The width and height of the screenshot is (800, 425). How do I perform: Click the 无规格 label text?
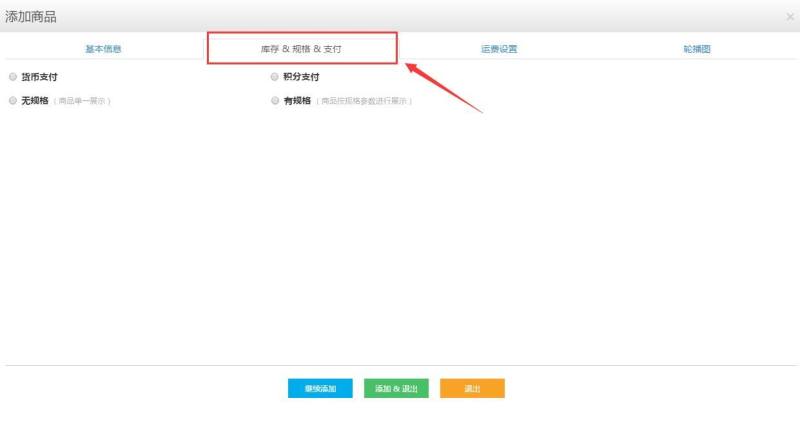[x=35, y=101]
